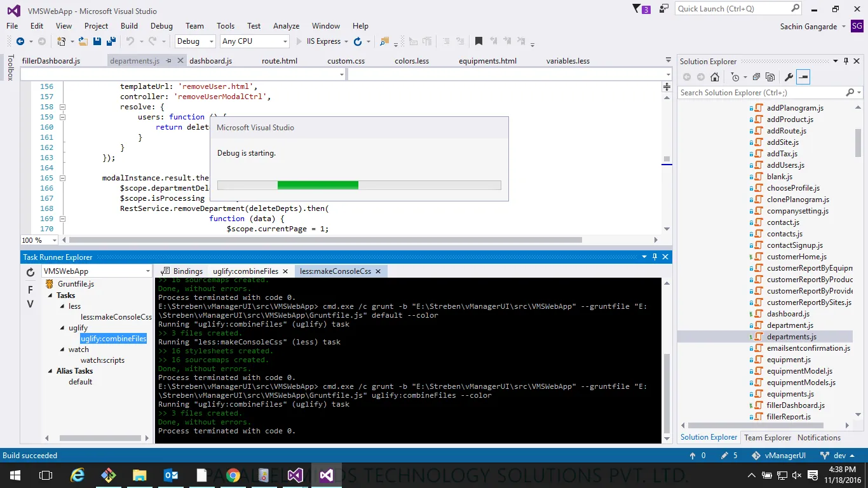868x488 pixels.
Task: Open the Analyze menu
Action: coord(286,26)
